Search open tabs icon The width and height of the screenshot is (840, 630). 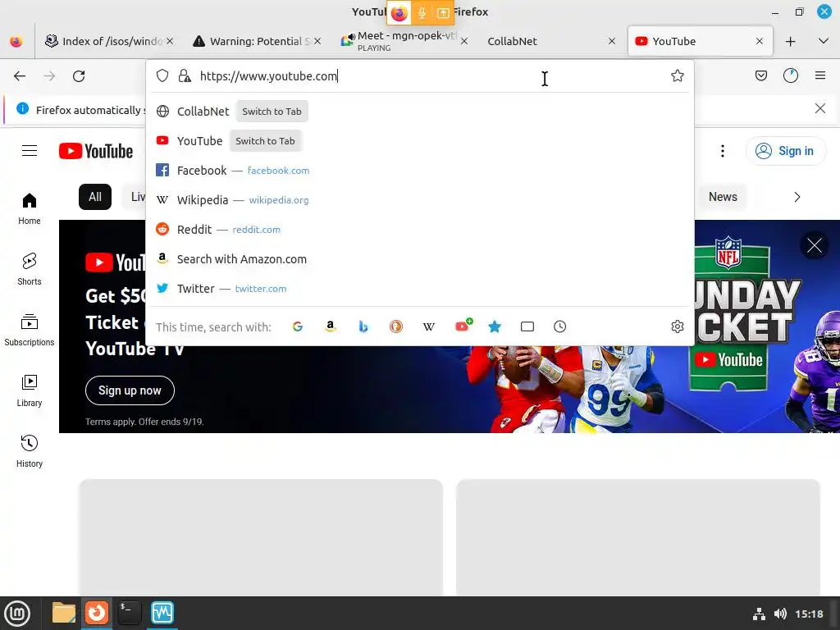coord(527,326)
